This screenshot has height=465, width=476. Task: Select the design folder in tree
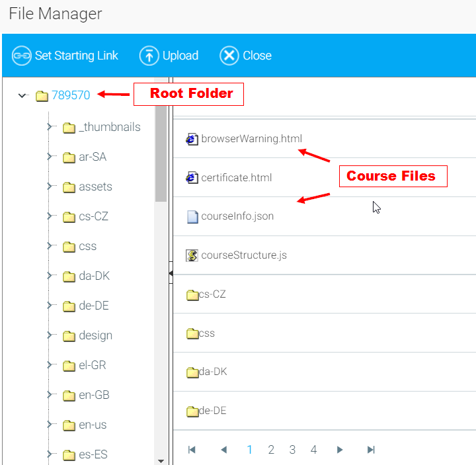[x=95, y=335]
